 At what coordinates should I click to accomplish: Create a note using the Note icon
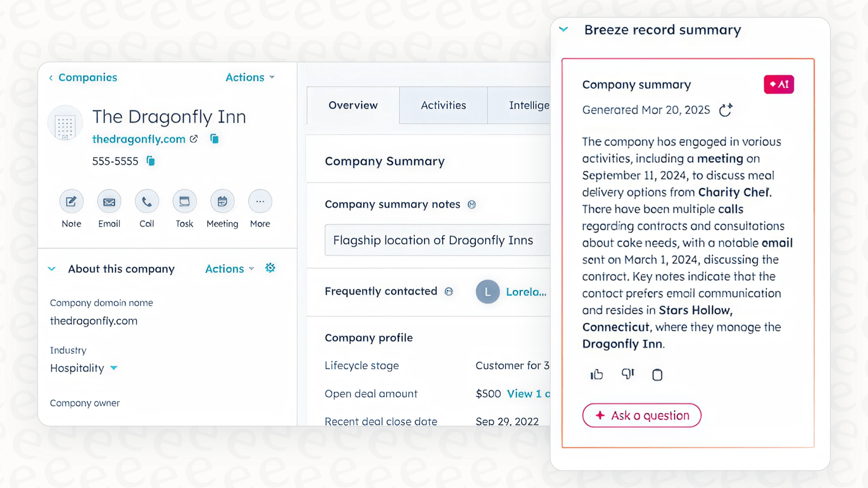(71, 201)
